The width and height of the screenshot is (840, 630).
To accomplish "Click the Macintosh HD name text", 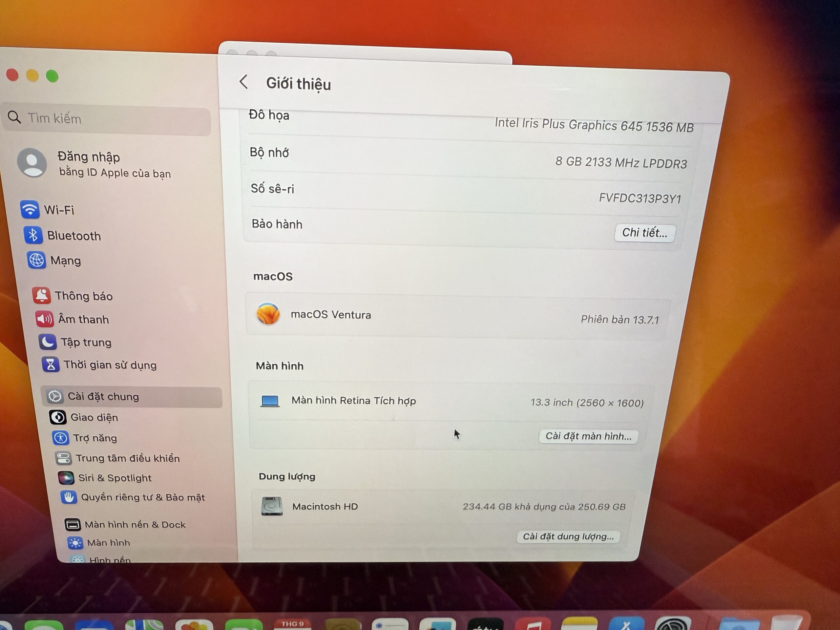I will (x=325, y=506).
